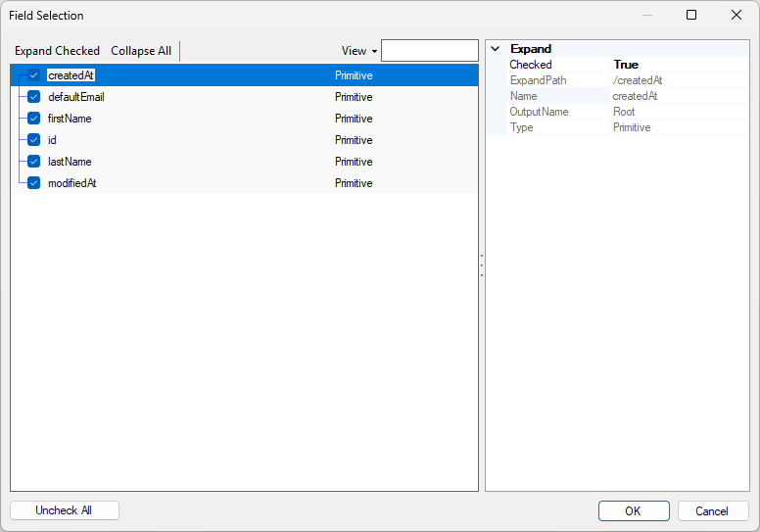Uncheck the lastName checkbox
The width and height of the screenshot is (760, 532).
coord(34,162)
